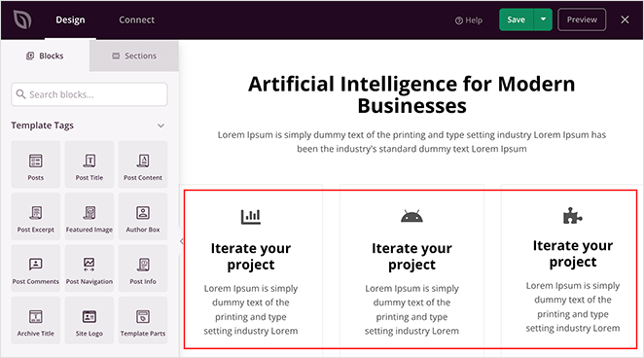Switch to the Design tab

tap(70, 19)
